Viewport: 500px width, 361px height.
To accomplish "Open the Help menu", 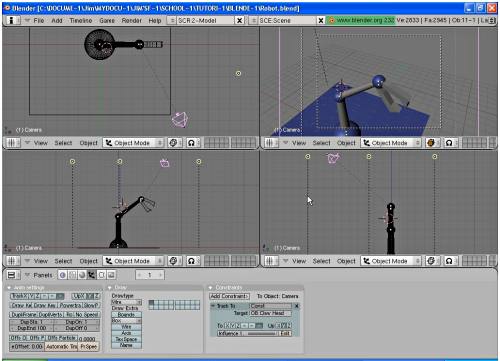I will click(155, 21).
